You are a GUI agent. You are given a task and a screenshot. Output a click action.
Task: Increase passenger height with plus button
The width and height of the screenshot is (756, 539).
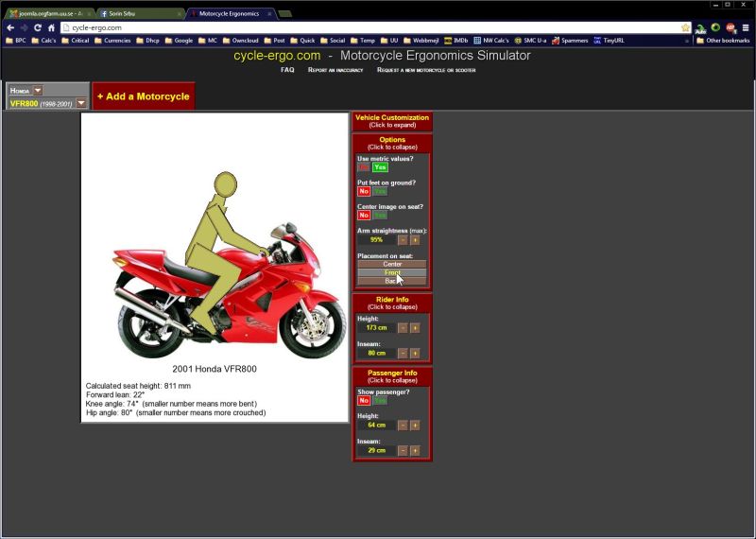point(415,426)
